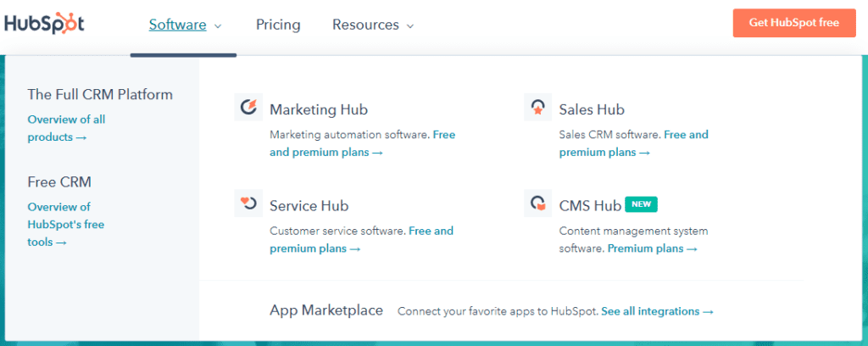Click the Get HubSpot free button
868x346 pixels.
pyautogui.click(x=794, y=23)
